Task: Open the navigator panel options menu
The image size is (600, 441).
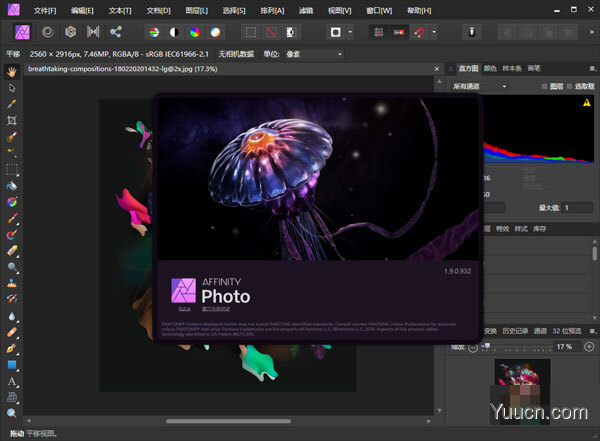Action: pos(592,331)
